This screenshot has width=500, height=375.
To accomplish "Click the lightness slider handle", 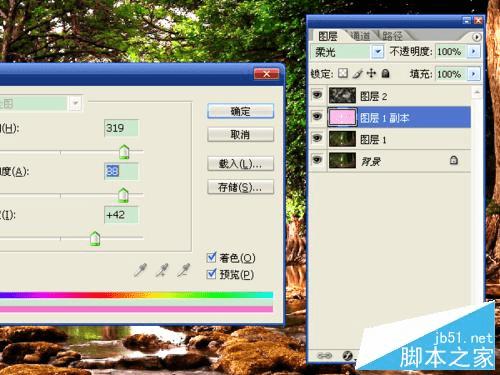I will (95, 238).
